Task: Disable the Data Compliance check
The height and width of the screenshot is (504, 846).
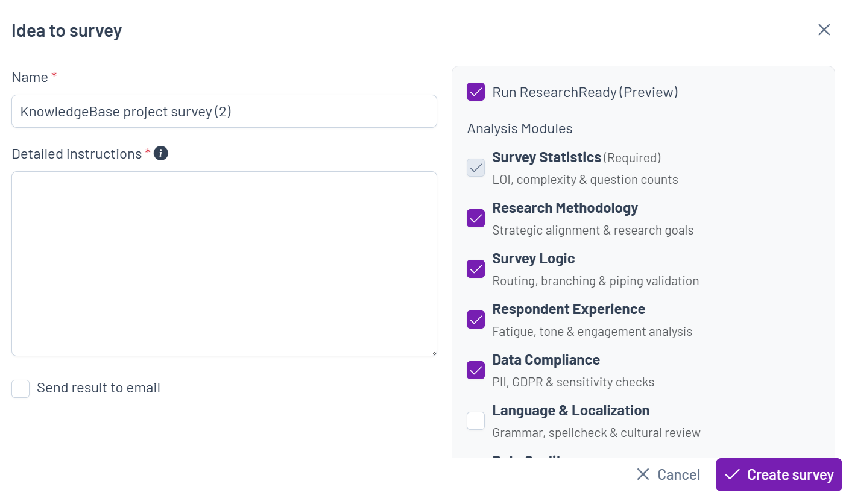Action: [476, 370]
